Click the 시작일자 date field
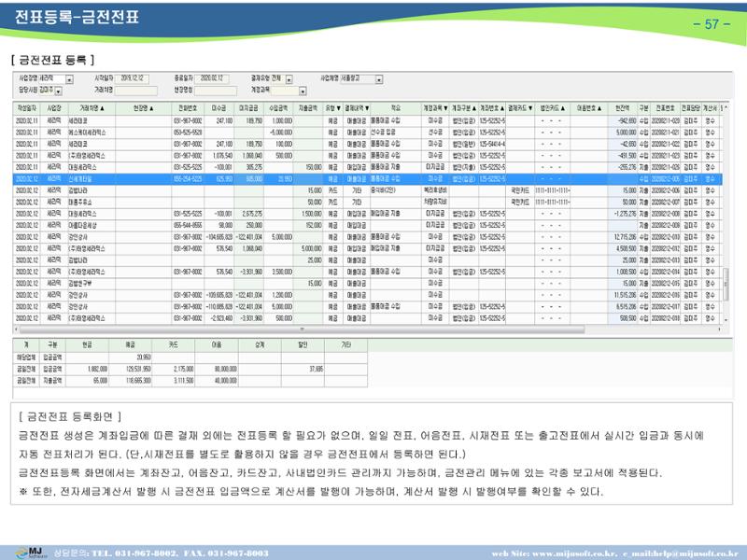 point(132,78)
